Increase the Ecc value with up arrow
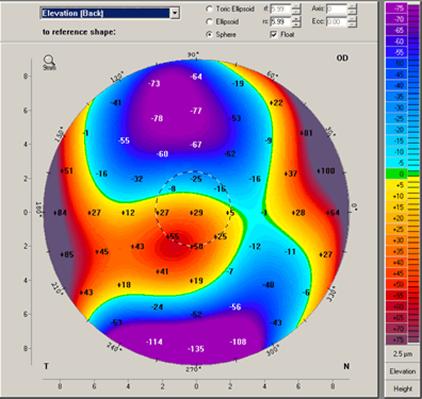This screenshot has width=422, height=399. point(352,19)
